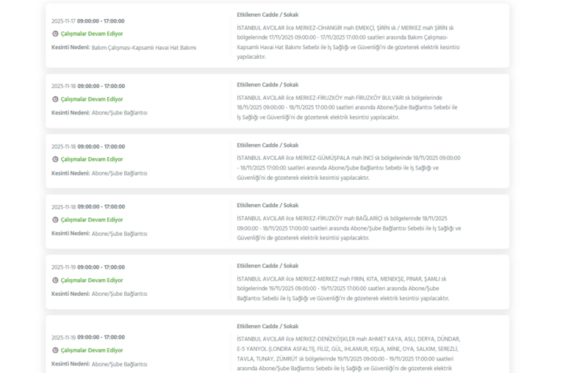The image size is (588, 373).
Task: Click the clock status icon in the CİHANGİR outage card
Action: [x=55, y=35]
